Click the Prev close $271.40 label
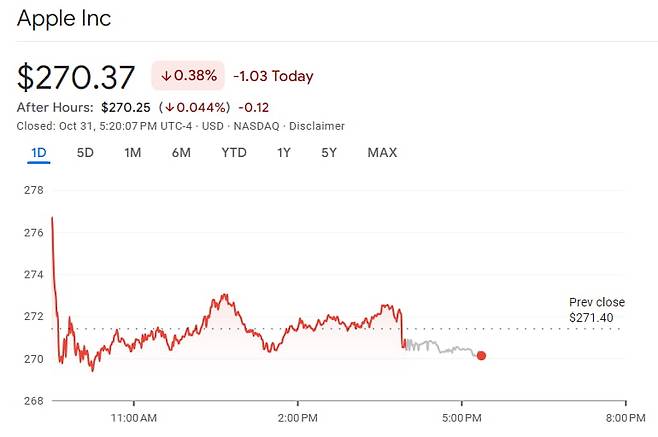The image size is (658, 437). tap(597, 309)
